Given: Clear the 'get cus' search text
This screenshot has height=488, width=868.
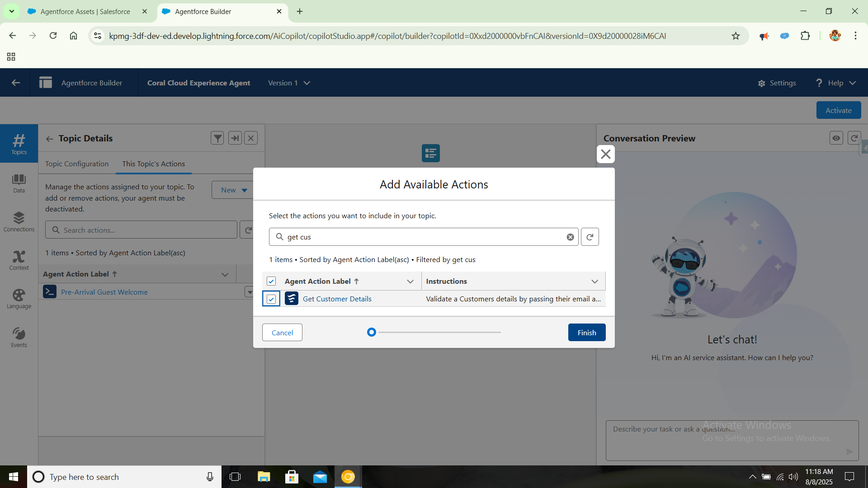Looking at the screenshot, I should click(x=570, y=237).
